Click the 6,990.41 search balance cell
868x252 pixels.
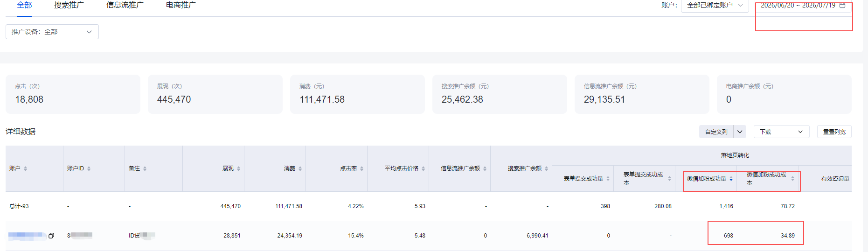537,236
